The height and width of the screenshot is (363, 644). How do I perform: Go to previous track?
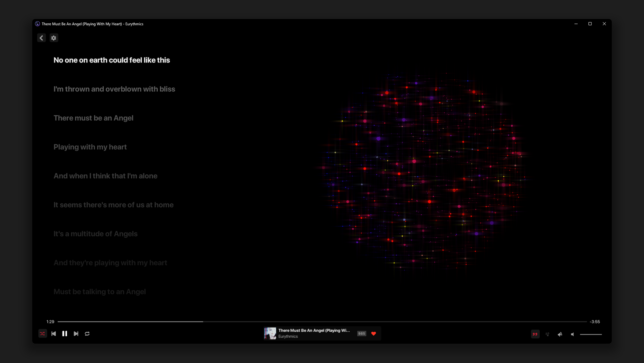[x=54, y=334]
